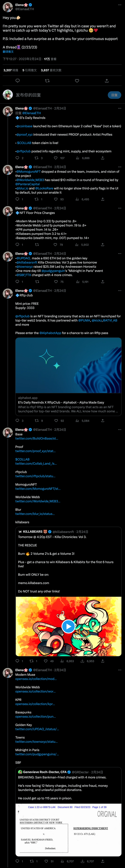Share the NFT Floor Price Changes reply
The height and width of the screenshot is (868, 125).
pyautogui.click(x=102, y=245)
